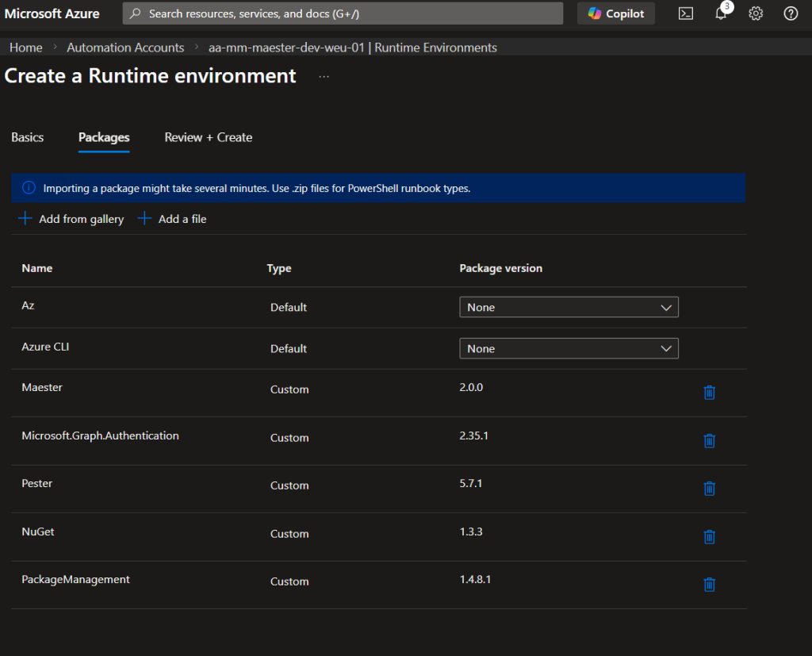Image resolution: width=812 pixels, height=656 pixels.
Task: Click the Azure CLI row name
Action: point(45,347)
